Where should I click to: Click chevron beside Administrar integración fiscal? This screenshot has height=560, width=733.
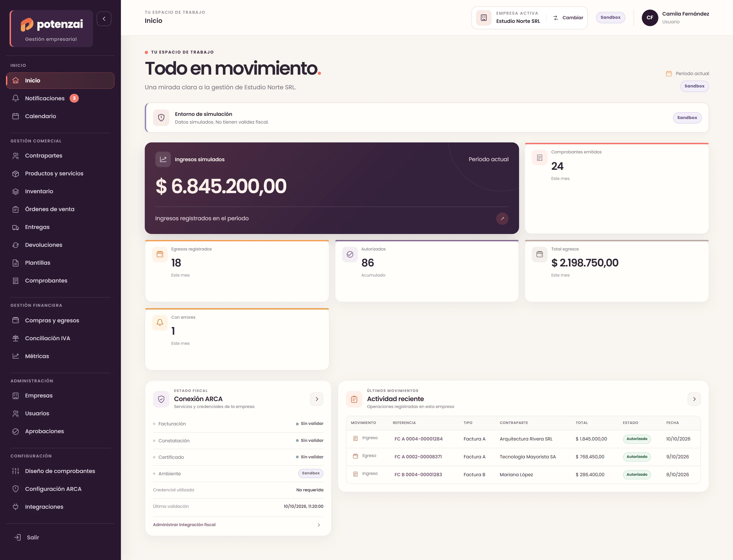tap(319, 525)
